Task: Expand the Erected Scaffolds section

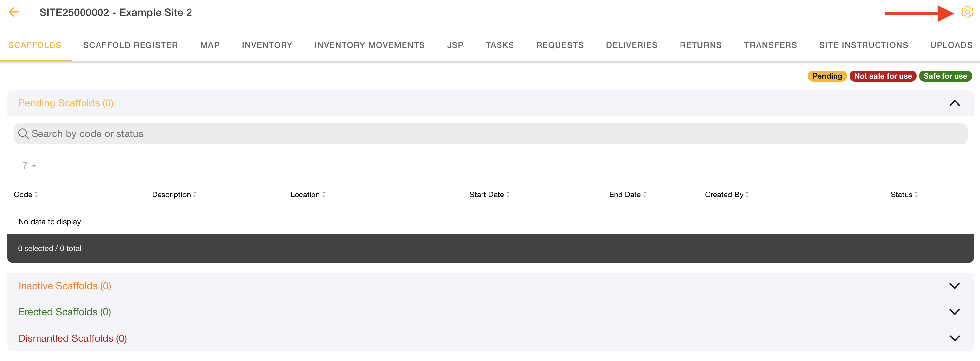Action: tap(954, 312)
